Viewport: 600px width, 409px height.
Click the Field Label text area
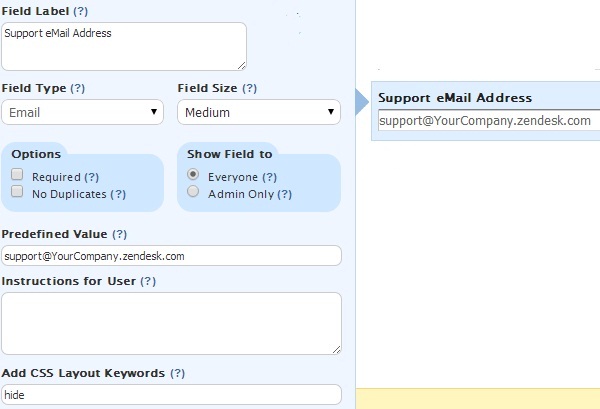pos(123,46)
